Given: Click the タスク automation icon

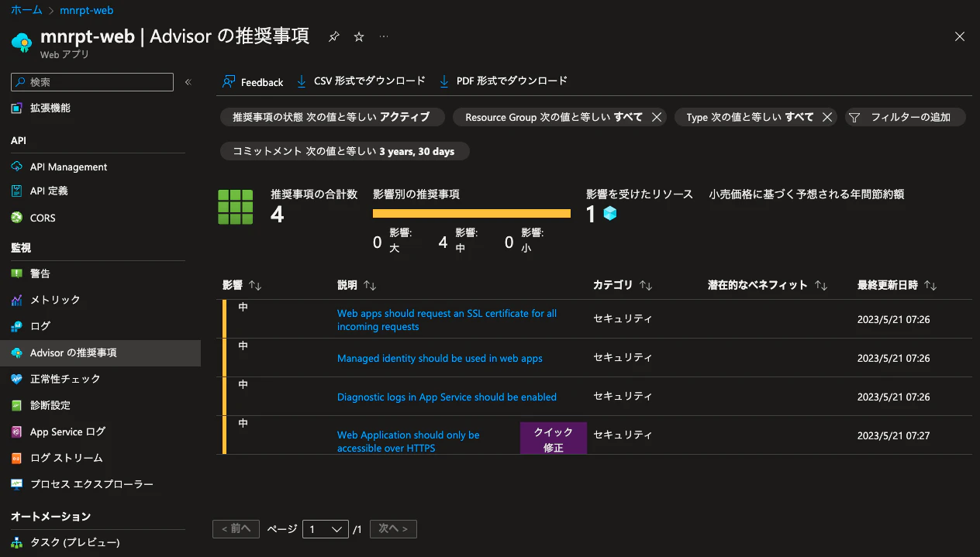Looking at the screenshot, I should 17,542.
